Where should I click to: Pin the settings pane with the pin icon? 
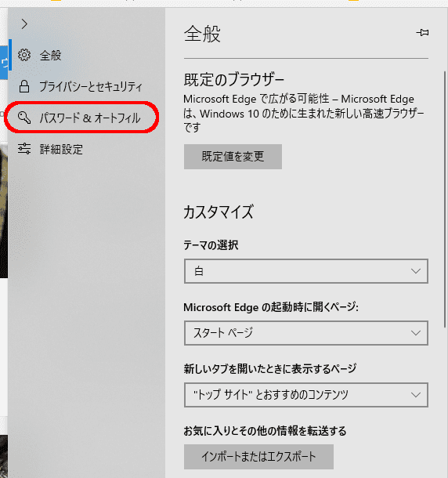pos(422,32)
